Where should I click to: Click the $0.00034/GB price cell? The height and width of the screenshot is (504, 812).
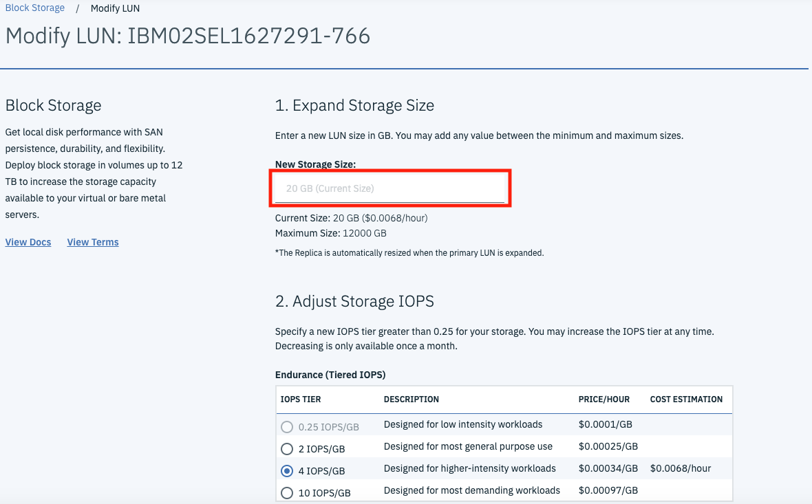[608, 468]
